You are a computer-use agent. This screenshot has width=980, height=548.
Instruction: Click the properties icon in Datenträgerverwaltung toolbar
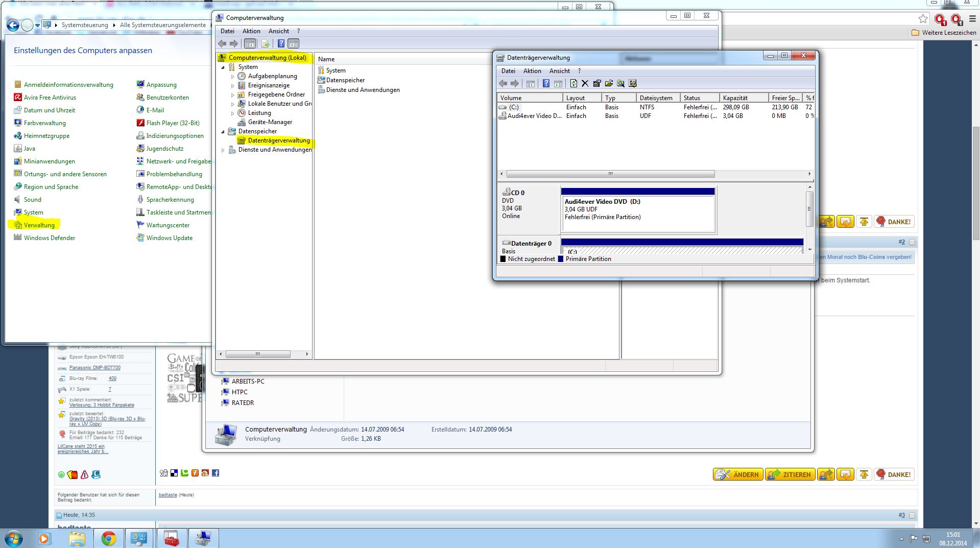(x=597, y=84)
